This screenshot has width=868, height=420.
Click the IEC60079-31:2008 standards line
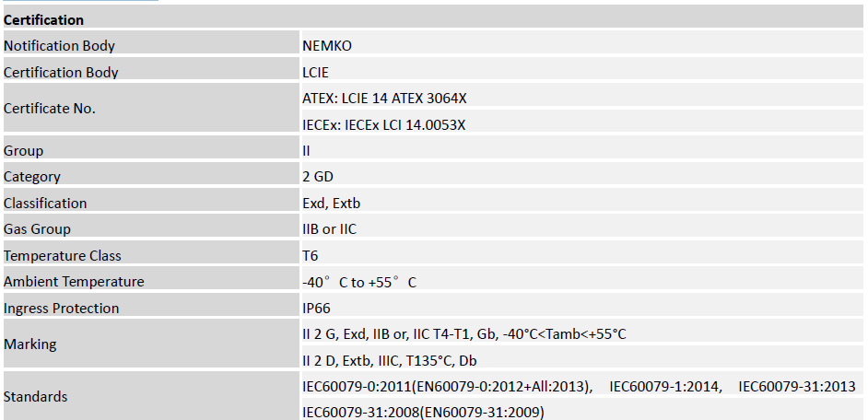click(423, 413)
